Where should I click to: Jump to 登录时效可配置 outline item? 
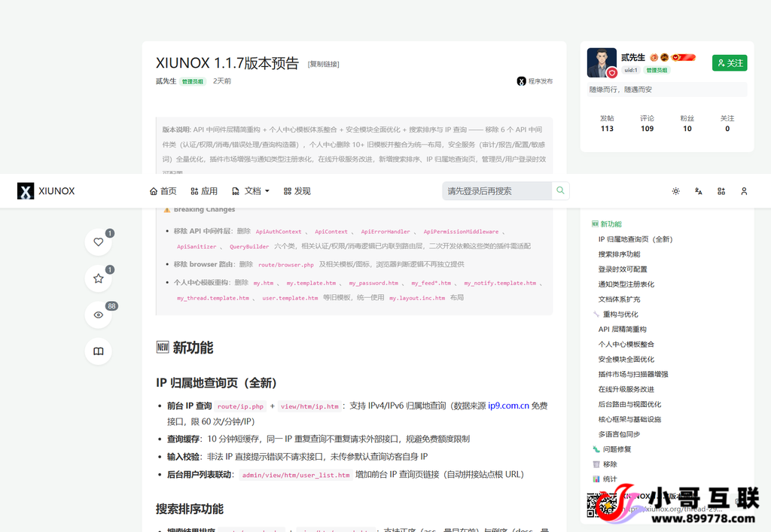pos(623,269)
